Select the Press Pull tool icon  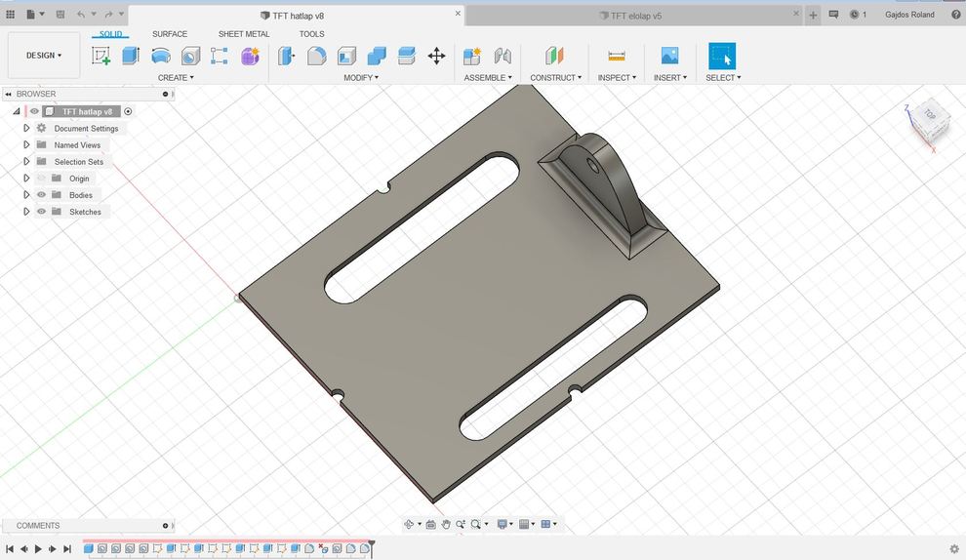tap(287, 56)
